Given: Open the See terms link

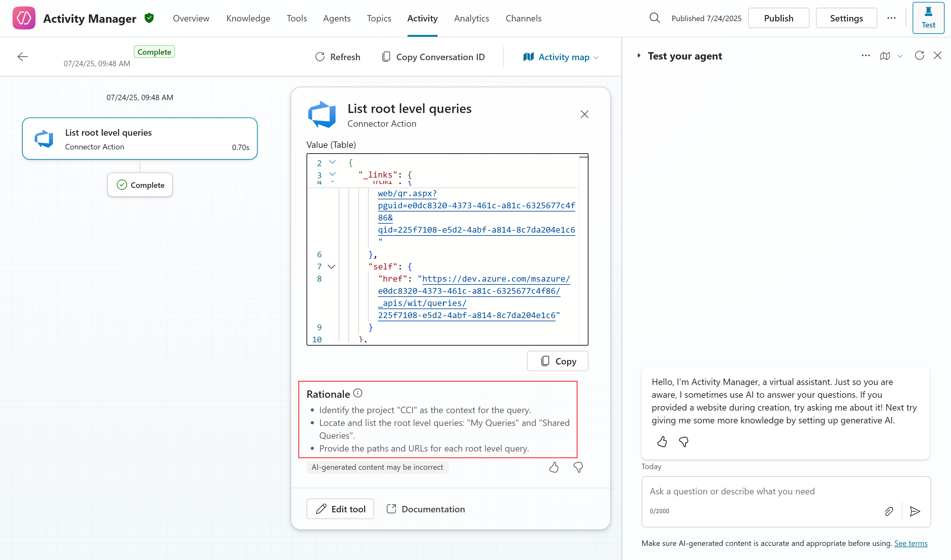Looking at the screenshot, I should 910,543.
